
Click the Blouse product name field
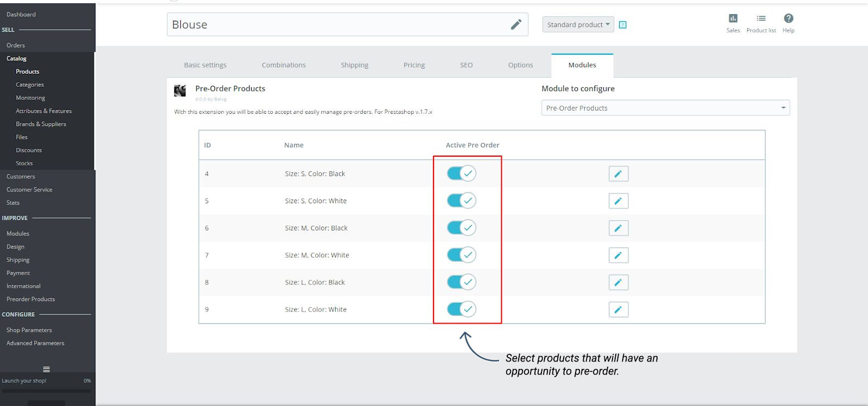[x=336, y=25]
